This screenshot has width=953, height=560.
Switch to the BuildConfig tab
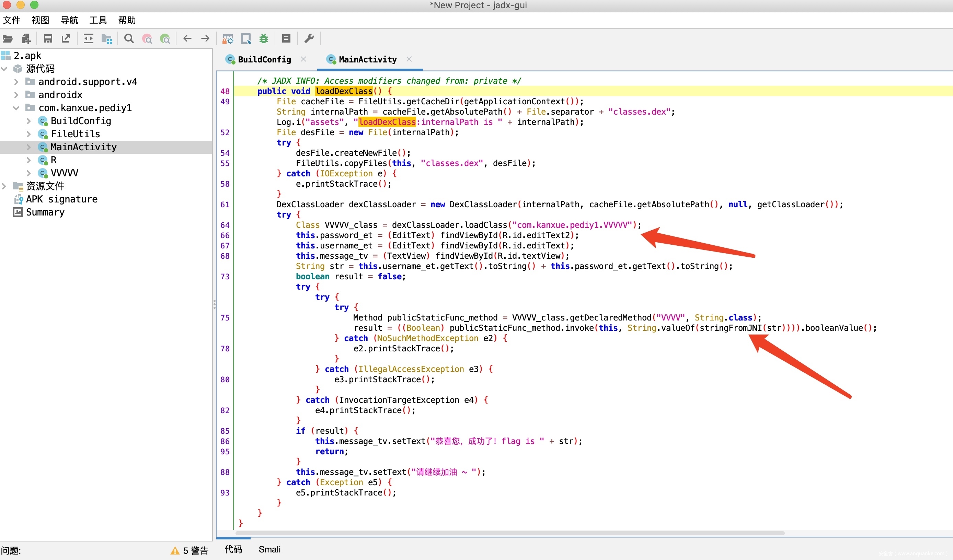click(264, 59)
